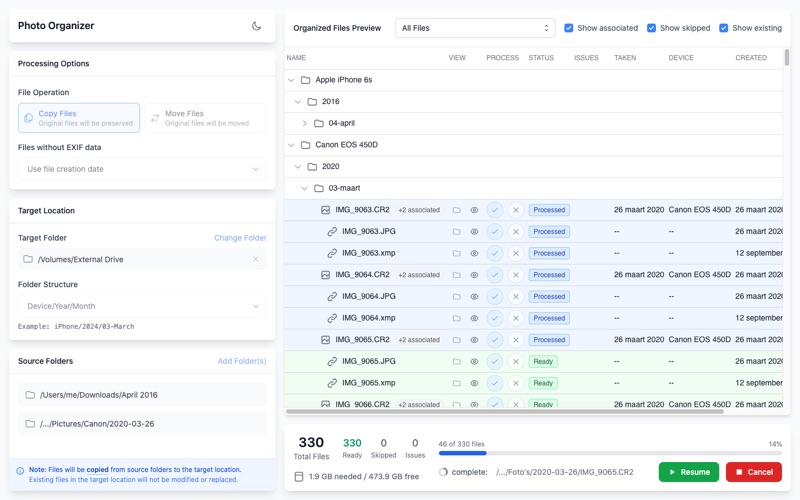This screenshot has height=500, width=800.
Task: Open folder icon for IMG_9065.xmp
Action: [x=457, y=383]
